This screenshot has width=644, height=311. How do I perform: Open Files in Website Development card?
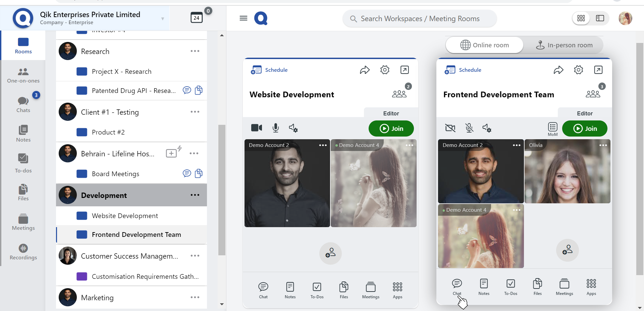pyautogui.click(x=344, y=290)
